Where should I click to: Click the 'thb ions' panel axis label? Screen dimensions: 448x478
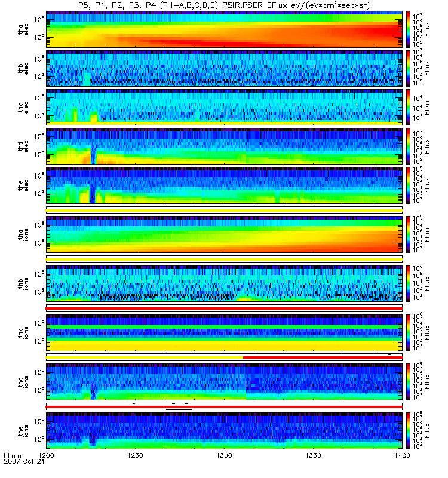pos(23,283)
